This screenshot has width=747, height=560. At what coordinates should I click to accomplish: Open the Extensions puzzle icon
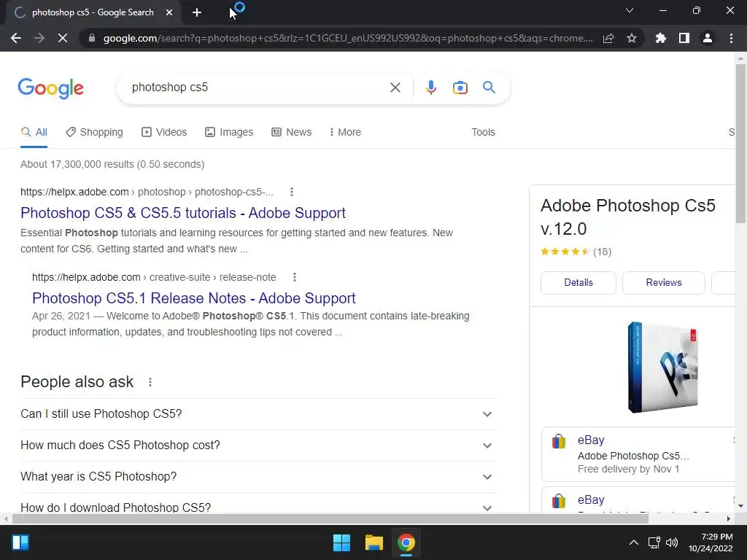[661, 38]
